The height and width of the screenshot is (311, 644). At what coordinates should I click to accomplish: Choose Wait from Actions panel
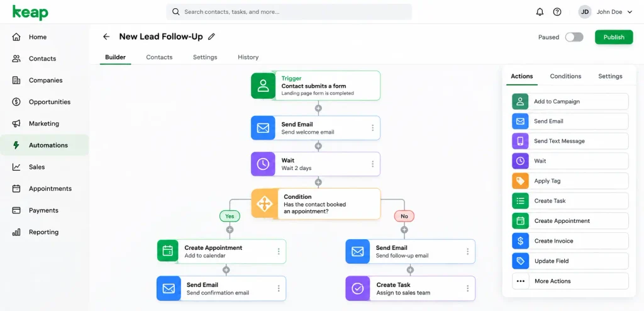[570, 161]
